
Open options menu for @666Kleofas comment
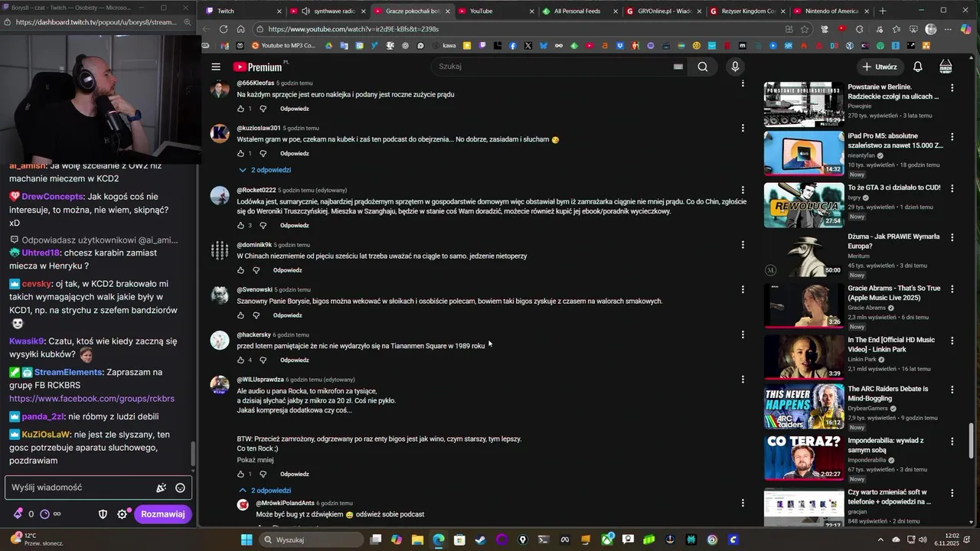coord(743,83)
